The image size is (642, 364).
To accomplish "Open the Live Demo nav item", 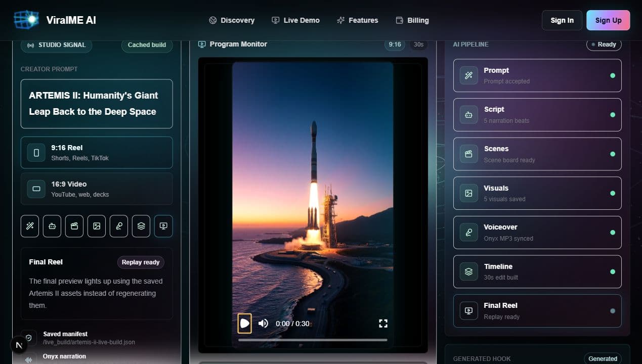I will pos(295,20).
